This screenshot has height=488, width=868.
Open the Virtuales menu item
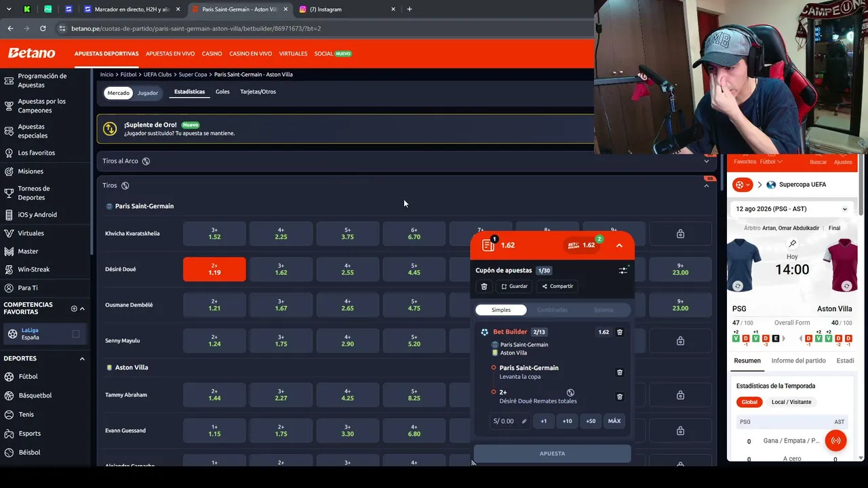[293, 54]
